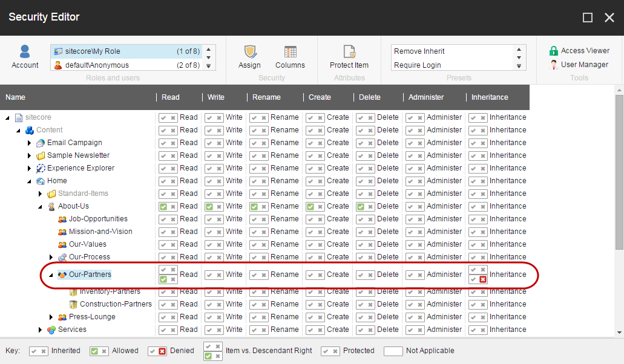Open the Columns chooser icon
The height and width of the screenshot is (364, 624).
290,52
